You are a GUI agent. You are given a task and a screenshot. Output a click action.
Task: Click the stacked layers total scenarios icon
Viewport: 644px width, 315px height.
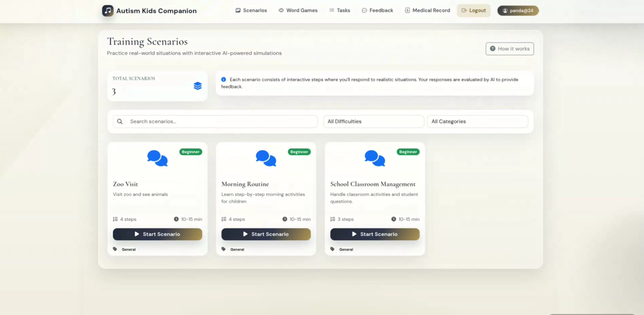(x=197, y=86)
